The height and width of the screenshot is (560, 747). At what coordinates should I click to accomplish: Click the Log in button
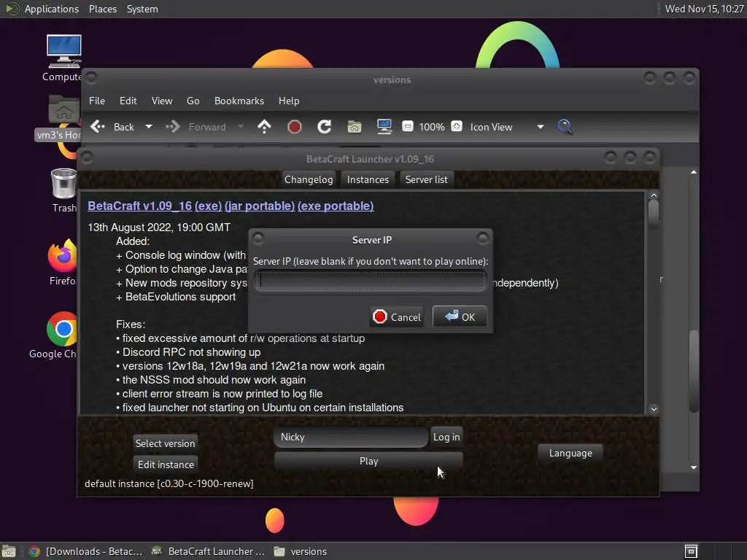[x=446, y=437]
